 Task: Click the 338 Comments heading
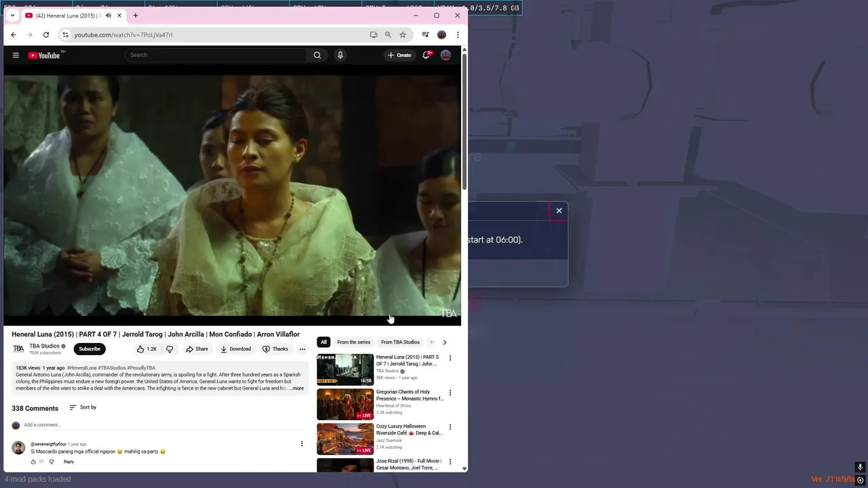point(35,408)
